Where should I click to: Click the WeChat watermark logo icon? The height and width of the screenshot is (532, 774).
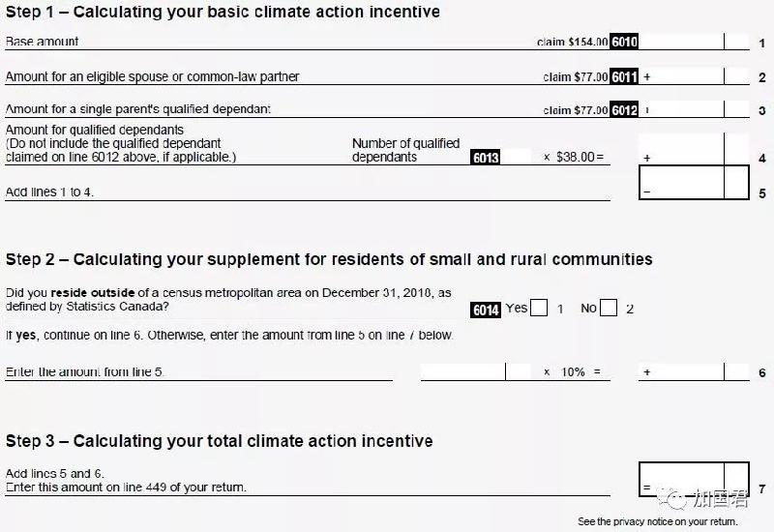[671, 499]
